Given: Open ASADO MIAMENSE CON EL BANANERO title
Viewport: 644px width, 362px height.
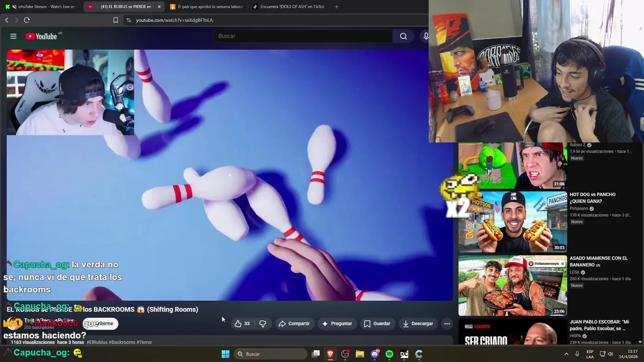Looking at the screenshot, I should 599,261.
